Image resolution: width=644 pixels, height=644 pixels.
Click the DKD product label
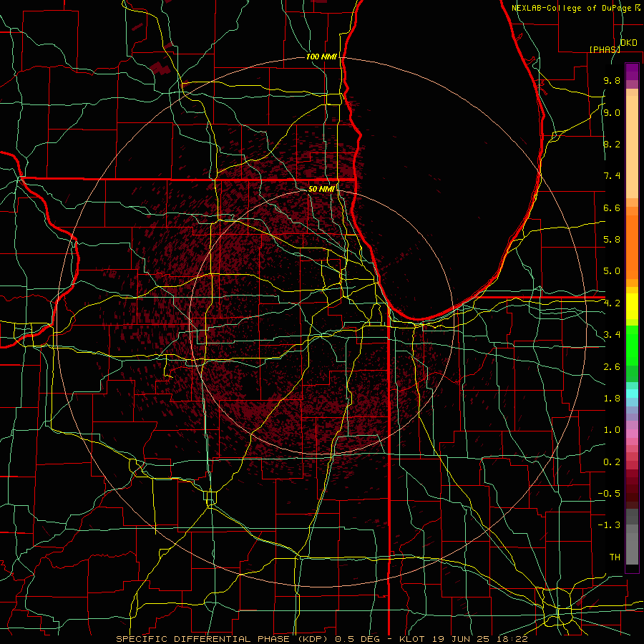coord(629,43)
